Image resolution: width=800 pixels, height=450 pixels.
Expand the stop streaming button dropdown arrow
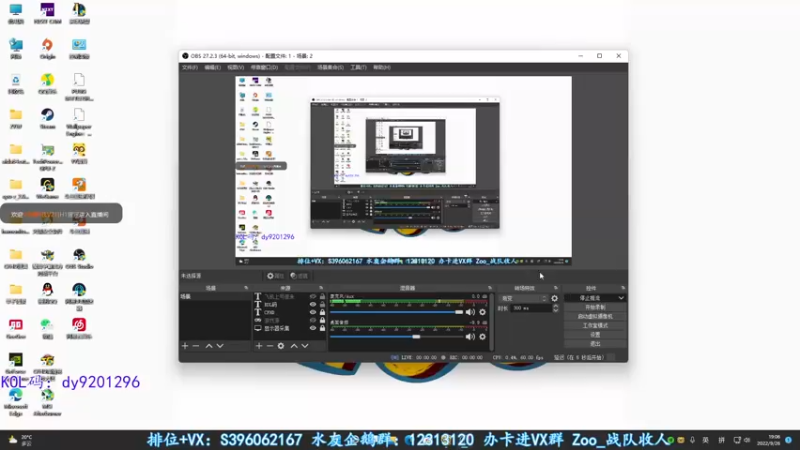point(621,298)
